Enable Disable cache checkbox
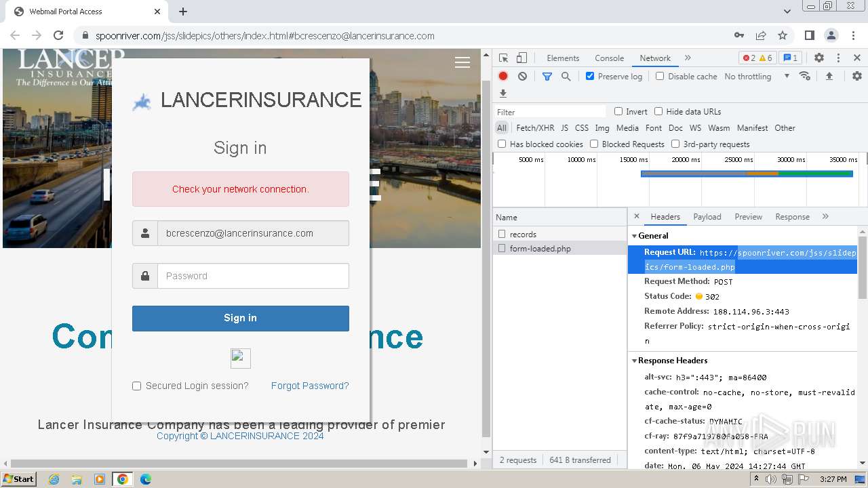868x488 pixels. [x=660, y=76]
